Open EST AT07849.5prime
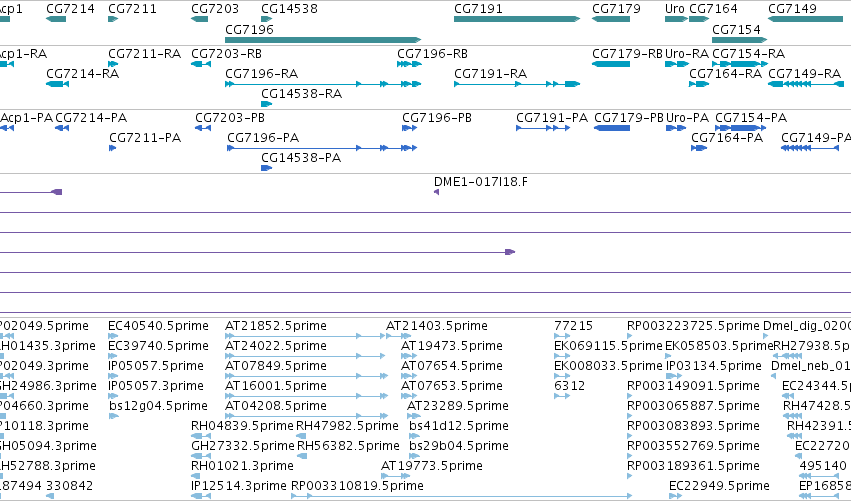This screenshot has height=501, width=851. click(276, 366)
